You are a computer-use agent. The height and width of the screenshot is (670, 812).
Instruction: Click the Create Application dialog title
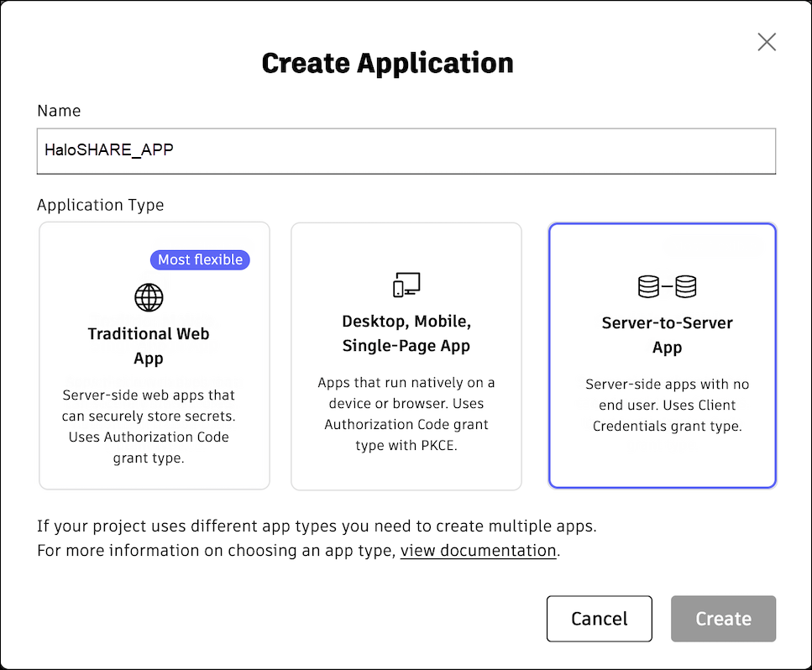pyautogui.click(x=387, y=62)
